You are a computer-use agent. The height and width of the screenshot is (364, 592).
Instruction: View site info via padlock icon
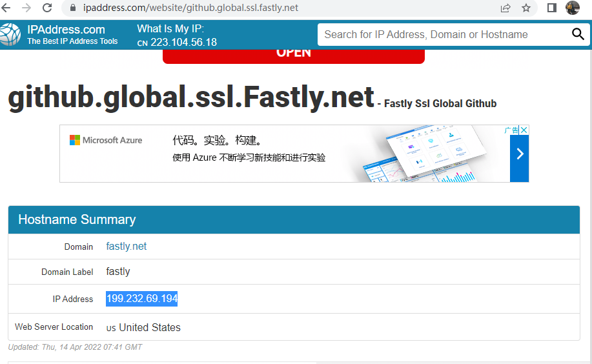click(73, 8)
